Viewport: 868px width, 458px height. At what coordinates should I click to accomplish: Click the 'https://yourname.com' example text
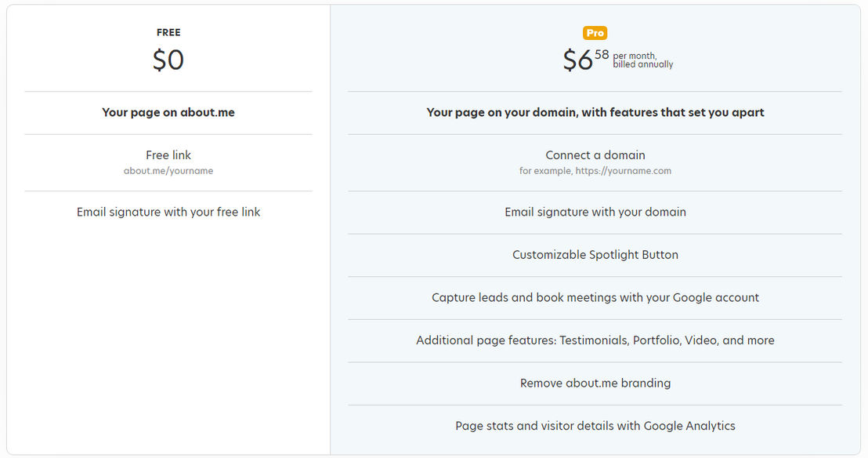pos(624,171)
